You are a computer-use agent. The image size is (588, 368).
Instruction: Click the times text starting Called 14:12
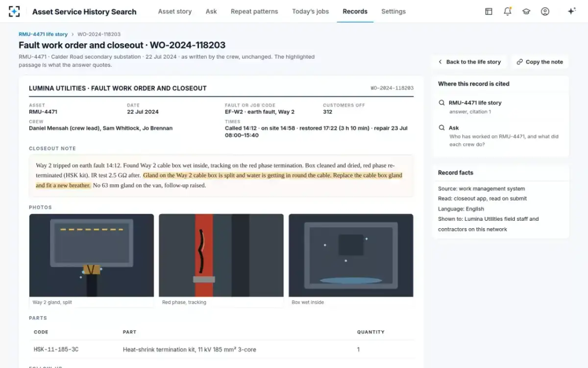(316, 131)
